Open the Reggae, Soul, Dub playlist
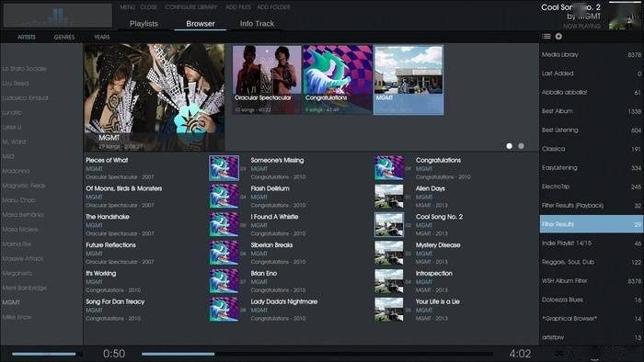Screen dimensions: 644x362 (x=592, y=262)
